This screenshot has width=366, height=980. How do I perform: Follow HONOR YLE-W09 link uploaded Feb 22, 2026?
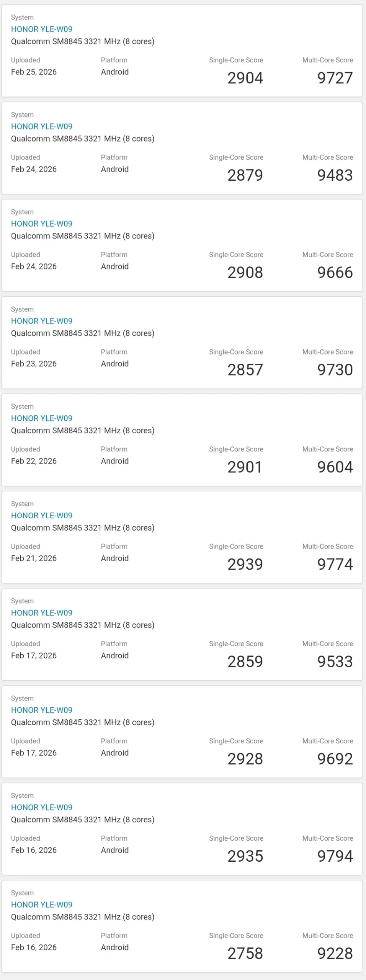pyautogui.click(x=41, y=418)
